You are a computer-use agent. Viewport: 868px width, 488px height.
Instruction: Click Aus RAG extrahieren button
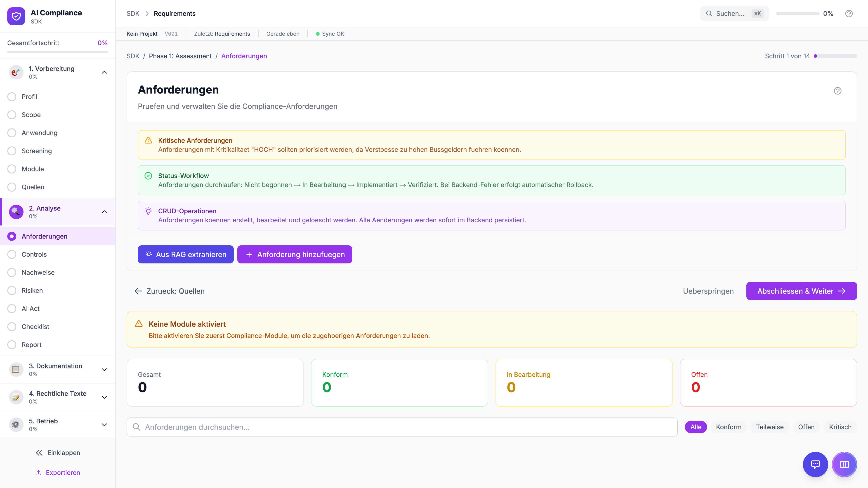(186, 254)
